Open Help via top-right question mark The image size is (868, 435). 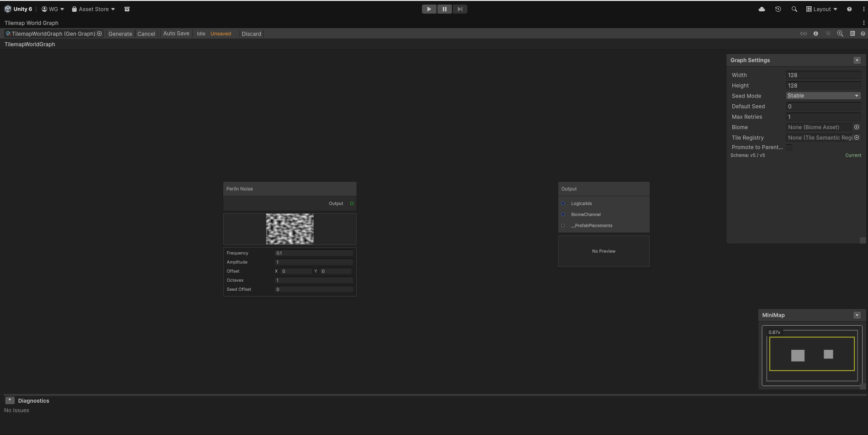[x=849, y=9]
